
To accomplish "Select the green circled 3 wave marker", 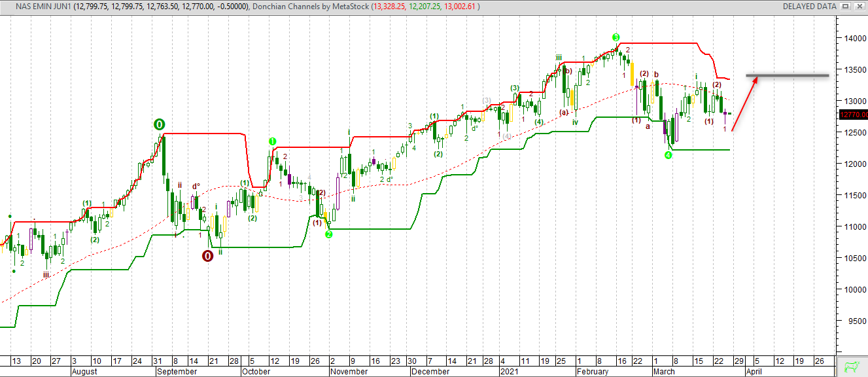I will click(x=616, y=37).
